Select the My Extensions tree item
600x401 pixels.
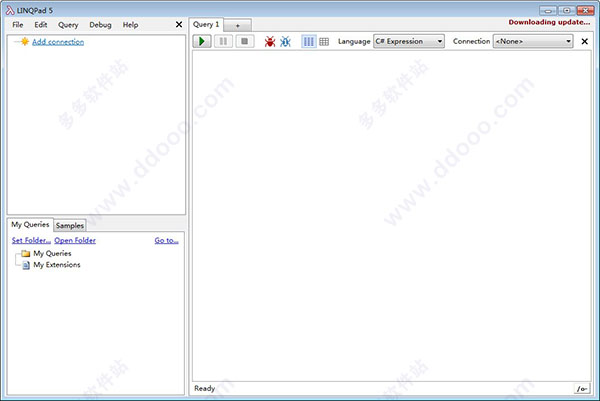pyautogui.click(x=57, y=265)
